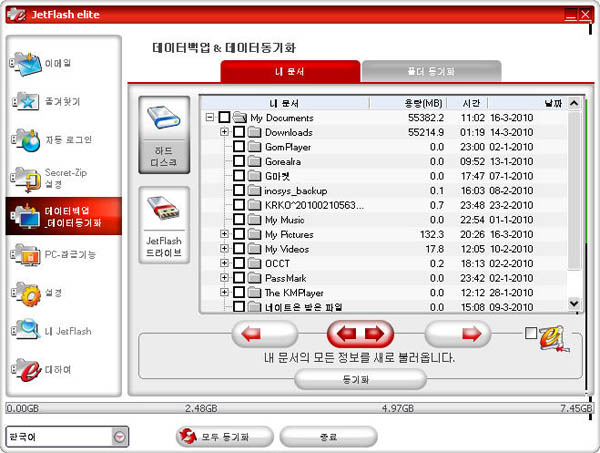Check the Downloads folder checkbox
Screen dimensions: 600x453
click(239, 132)
